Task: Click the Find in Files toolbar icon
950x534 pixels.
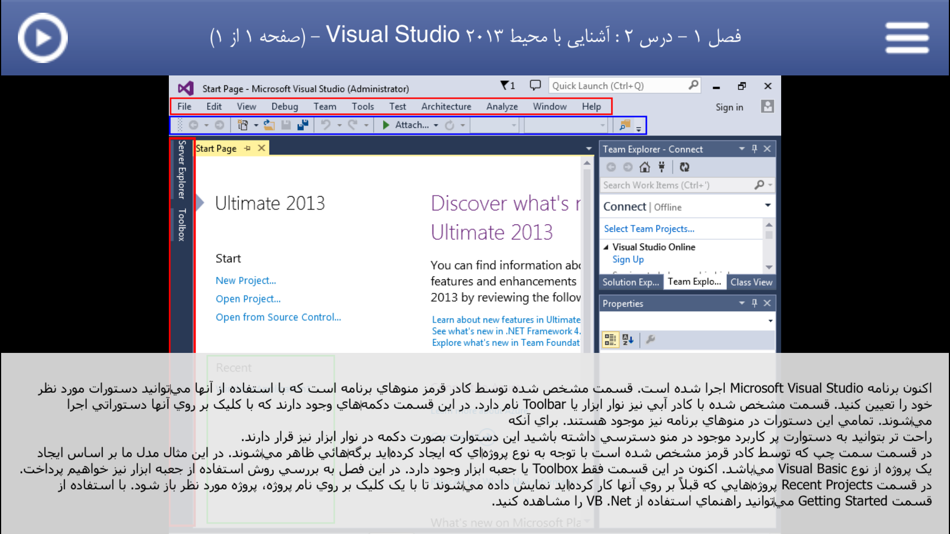Action: (x=624, y=125)
